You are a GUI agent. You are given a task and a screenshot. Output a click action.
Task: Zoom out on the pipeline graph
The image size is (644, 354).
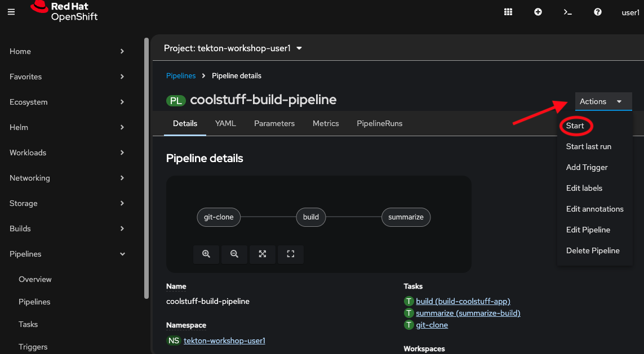(234, 254)
